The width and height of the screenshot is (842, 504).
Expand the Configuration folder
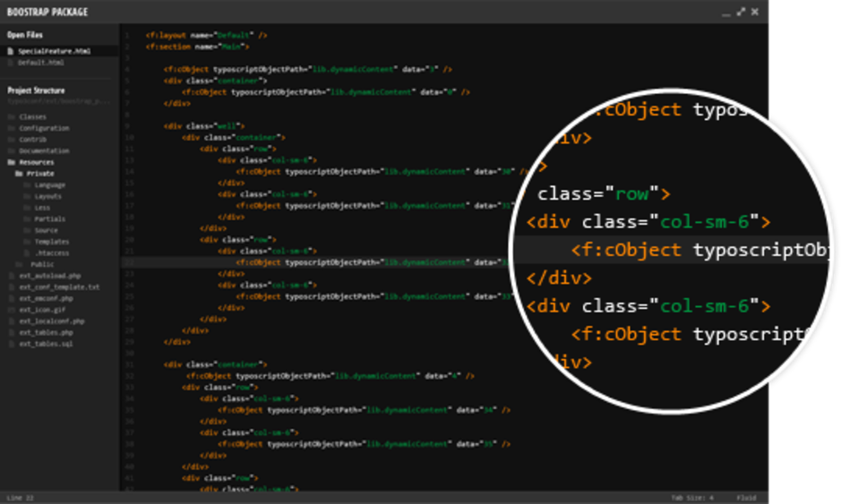point(44,129)
